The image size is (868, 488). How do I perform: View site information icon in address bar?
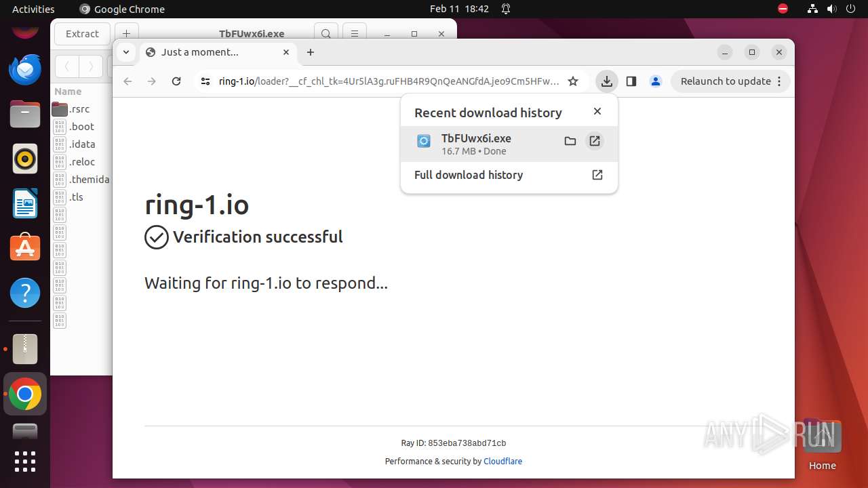[205, 81]
